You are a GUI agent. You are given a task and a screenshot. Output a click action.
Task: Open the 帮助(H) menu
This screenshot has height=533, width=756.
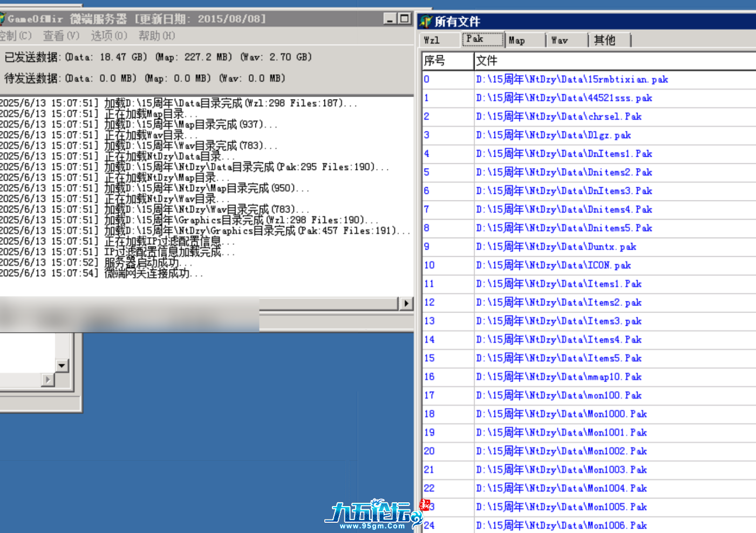[156, 36]
